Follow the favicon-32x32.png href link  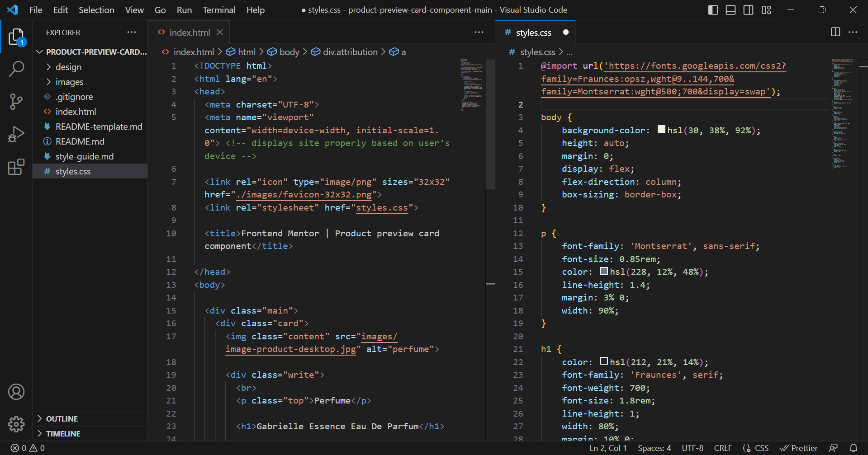tap(304, 195)
